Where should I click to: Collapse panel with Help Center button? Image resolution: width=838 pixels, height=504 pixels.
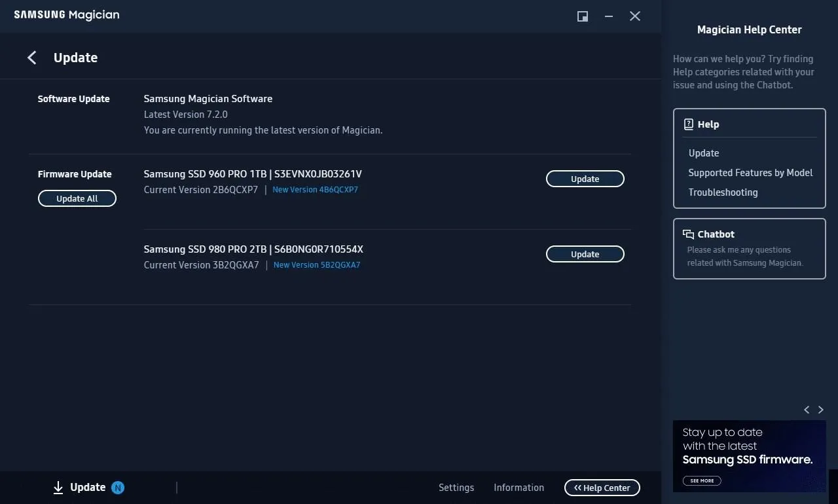(x=602, y=488)
